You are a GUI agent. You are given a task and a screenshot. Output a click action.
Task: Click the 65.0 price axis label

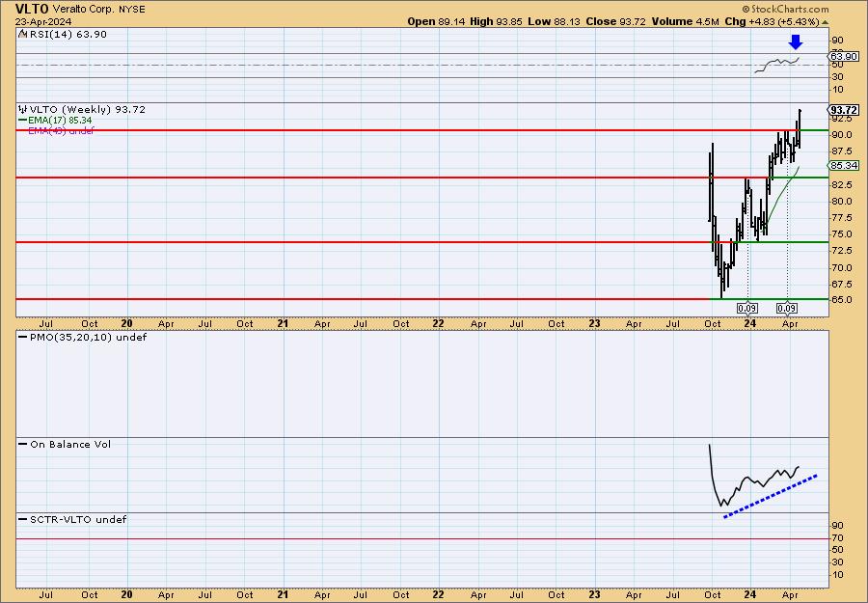click(842, 299)
